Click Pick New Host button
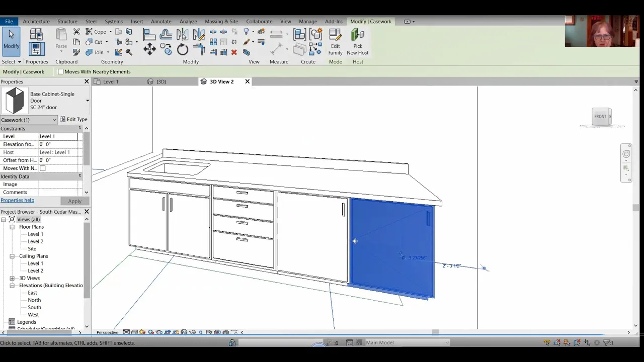Image resolution: width=644 pixels, height=362 pixels. 357,42
